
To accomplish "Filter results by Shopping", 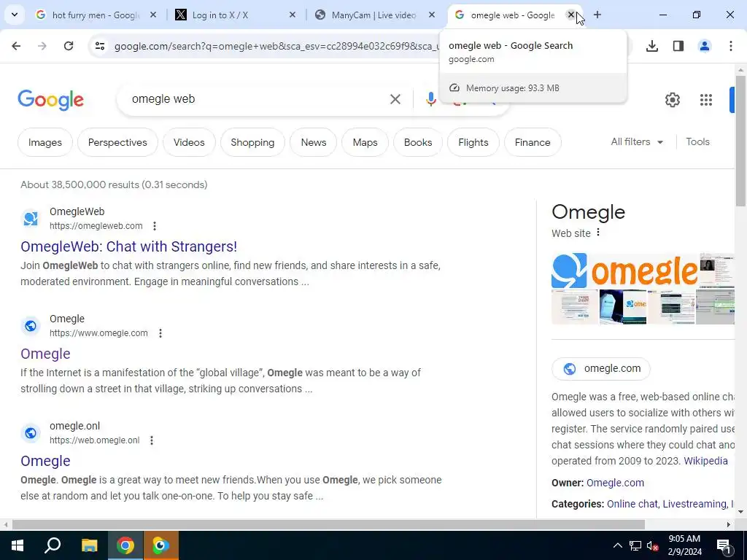I will coord(252,142).
